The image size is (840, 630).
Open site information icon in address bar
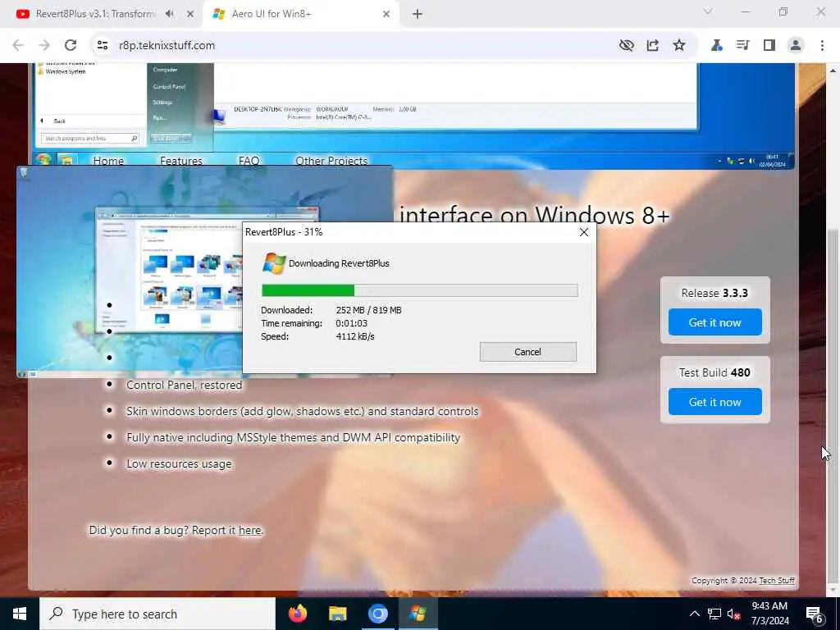103,46
